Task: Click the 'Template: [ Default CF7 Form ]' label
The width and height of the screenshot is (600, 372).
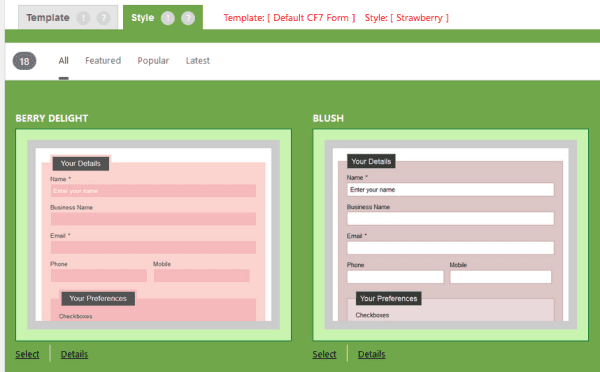Action: [x=289, y=18]
